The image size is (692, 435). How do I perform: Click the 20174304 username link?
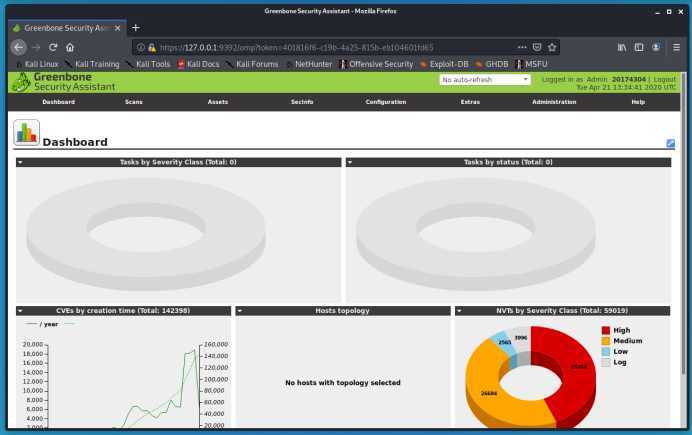click(x=628, y=79)
